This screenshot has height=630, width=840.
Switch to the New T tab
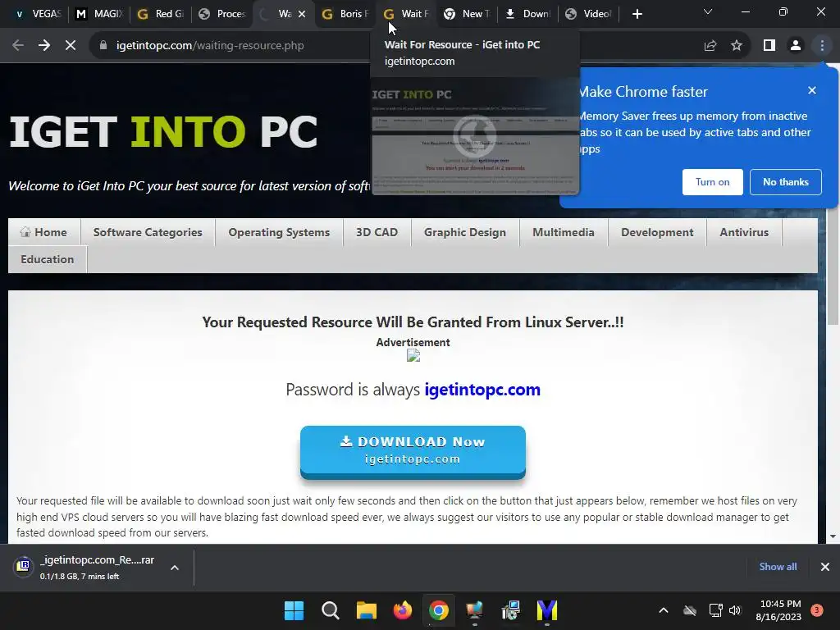468,14
